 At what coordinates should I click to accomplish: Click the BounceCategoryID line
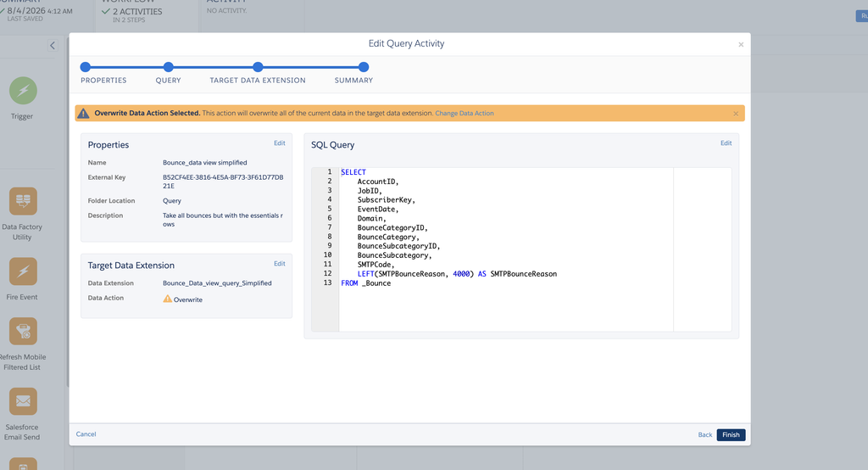pyautogui.click(x=392, y=228)
